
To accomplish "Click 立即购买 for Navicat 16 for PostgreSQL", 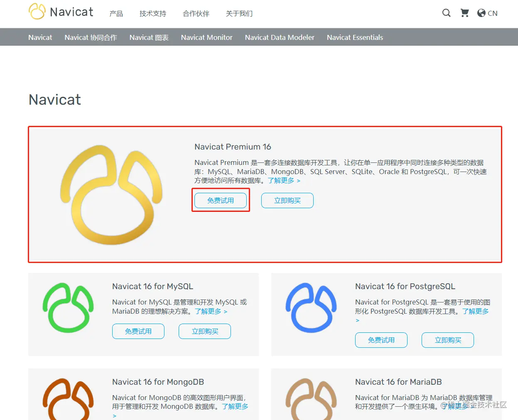I will (448, 340).
